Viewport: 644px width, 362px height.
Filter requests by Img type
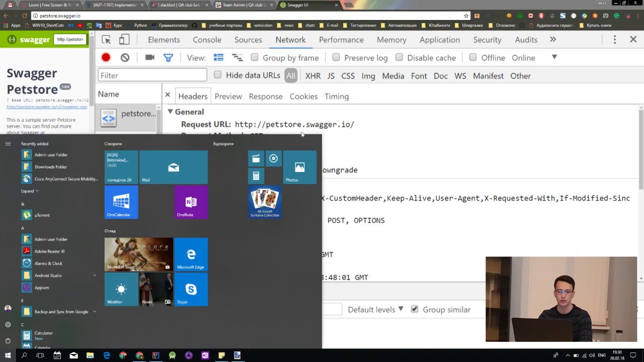coord(368,76)
